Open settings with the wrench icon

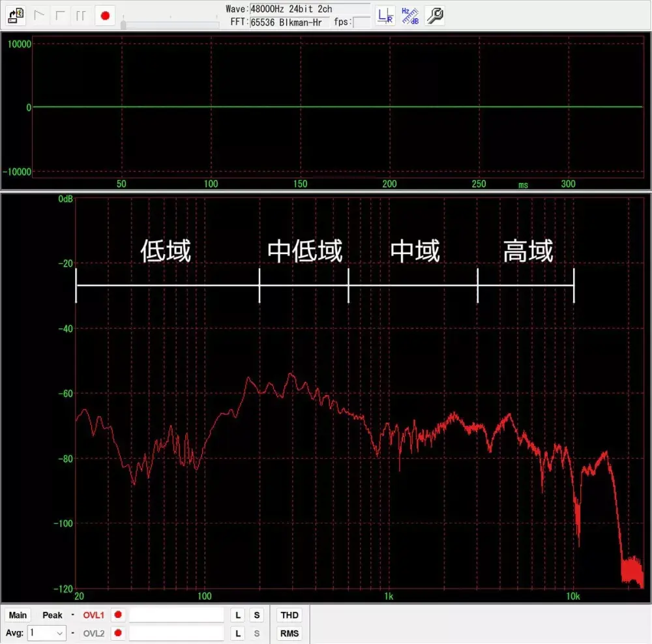[434, 16]
